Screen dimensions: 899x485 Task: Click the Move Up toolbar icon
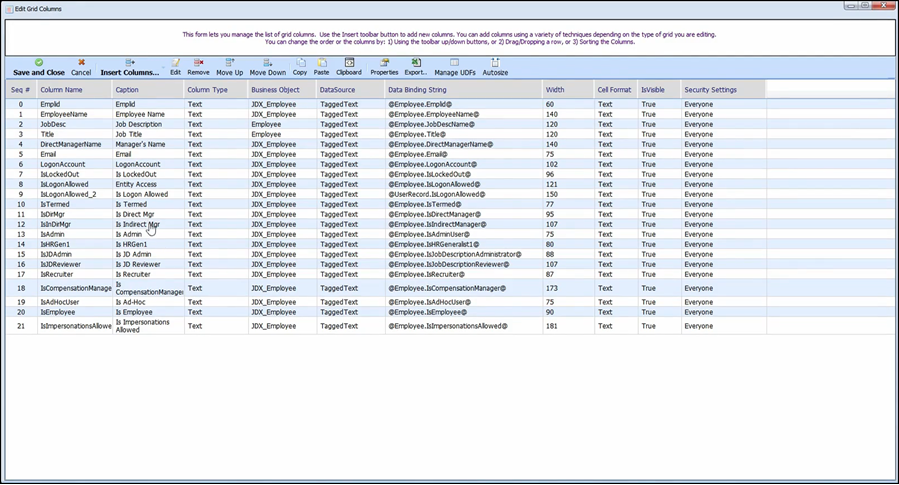[x=230, y=67]
